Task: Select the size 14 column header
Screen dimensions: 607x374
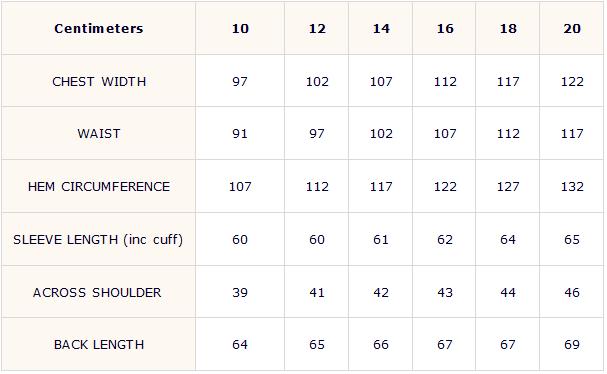Action: (381, 28)
